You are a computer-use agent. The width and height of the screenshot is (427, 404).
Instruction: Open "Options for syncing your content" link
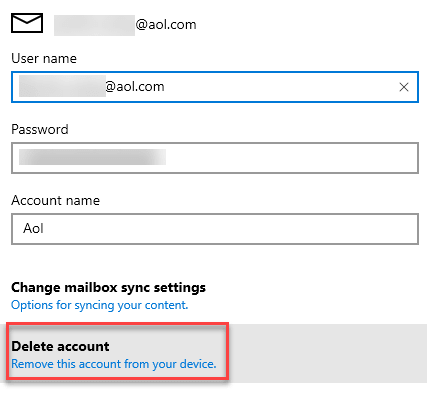click(x=100, y=305)
